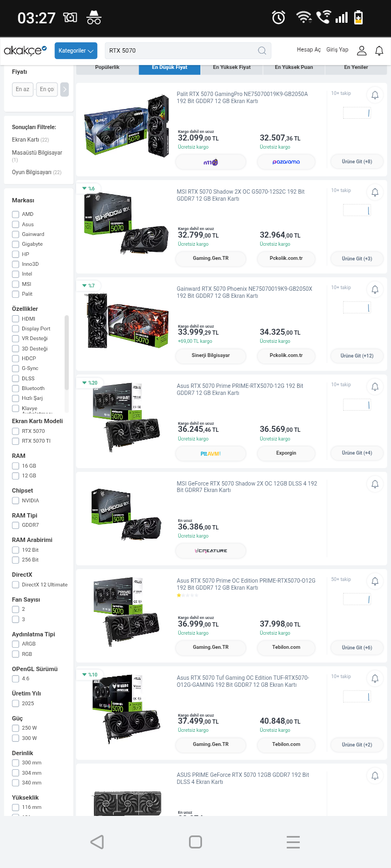Screen dimensions: 391x868
Task: Click the %10 price drop badge on Asus Tuf
Action: pos(90,675)
